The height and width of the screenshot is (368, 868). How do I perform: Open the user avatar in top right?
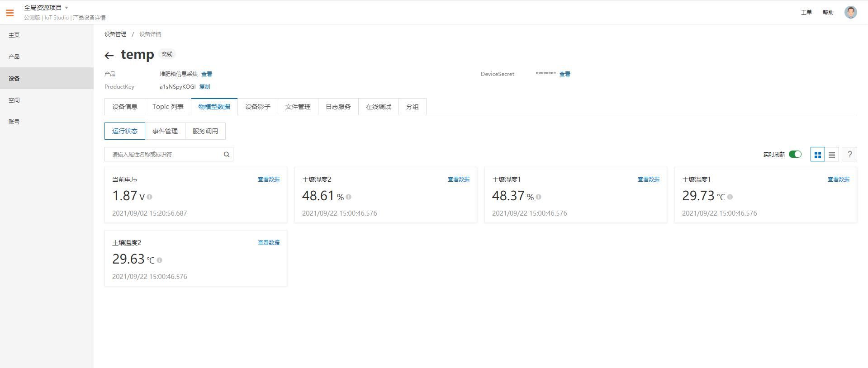click(x=850, y=12)
